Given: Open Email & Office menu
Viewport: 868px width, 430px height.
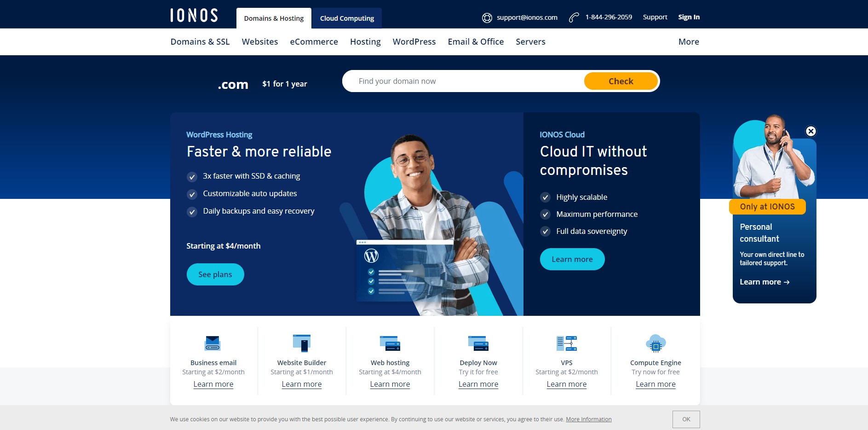Looking at the screenshot, I should point(476,41).
